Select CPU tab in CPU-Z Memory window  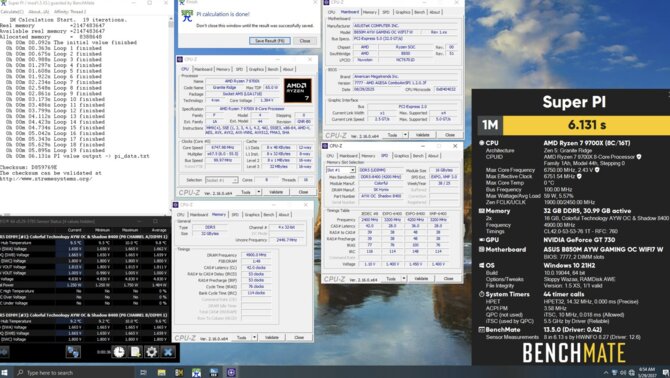(x=181, y=214)
